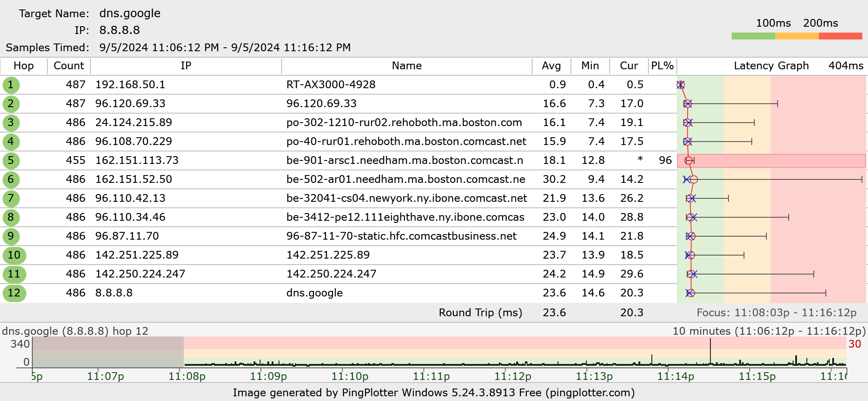This screenshot has height=401, width=868.
Task: Click the red 30 packet loss scale label
Action: tap(855, 344)
